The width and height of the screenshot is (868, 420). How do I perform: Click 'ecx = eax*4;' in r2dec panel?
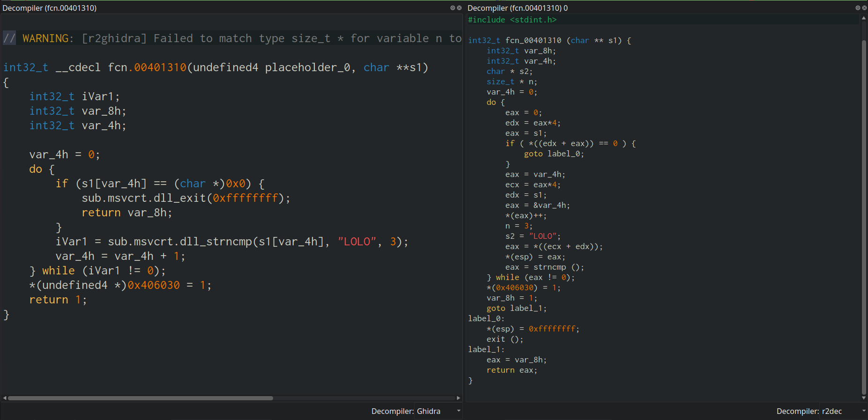(533, 184)
